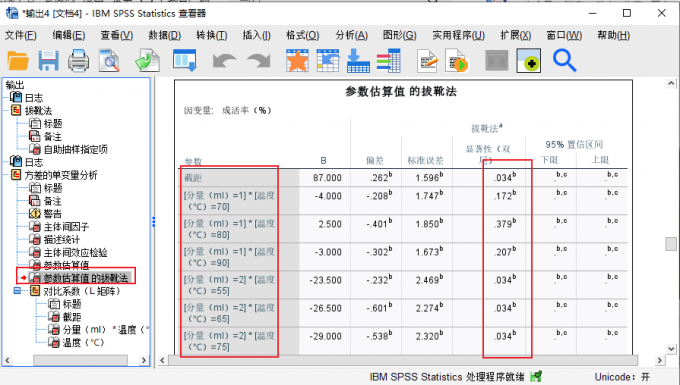Go to data icon with orange star

click(x=297, y=60)
